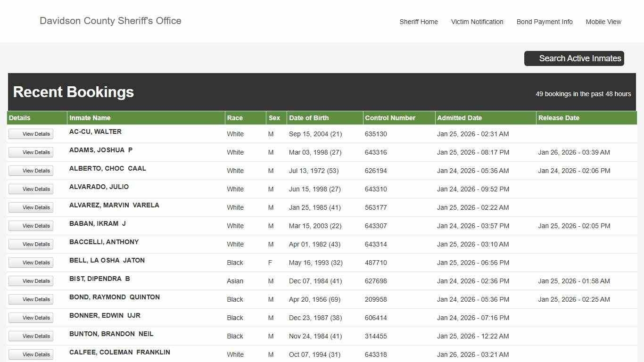Click the Search Active Inmates button
Viewport: 644px width, 362px height.
[x=574, y=58]
